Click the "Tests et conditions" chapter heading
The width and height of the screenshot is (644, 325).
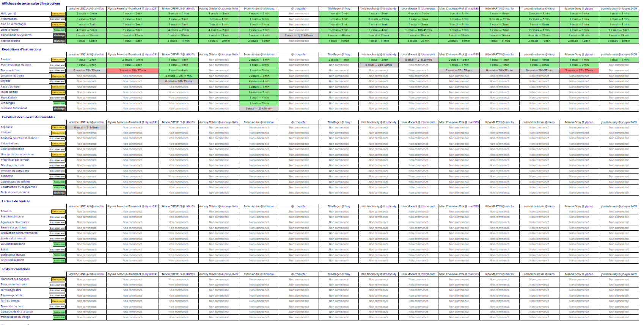pyautogui.click(x=16, y=269)
